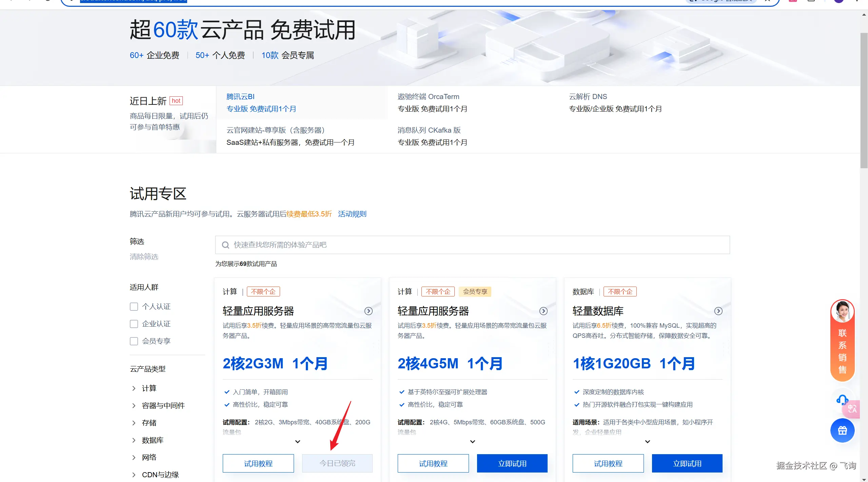This screenshot has width=868, height=482.
Task: Expand details chevron on 2核2G3M card
Action: 298,442
